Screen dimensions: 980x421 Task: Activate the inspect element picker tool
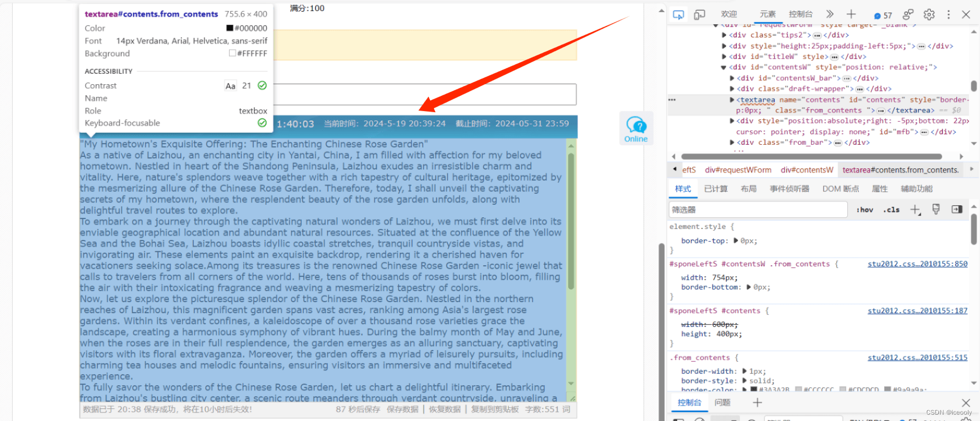[678, 15]
